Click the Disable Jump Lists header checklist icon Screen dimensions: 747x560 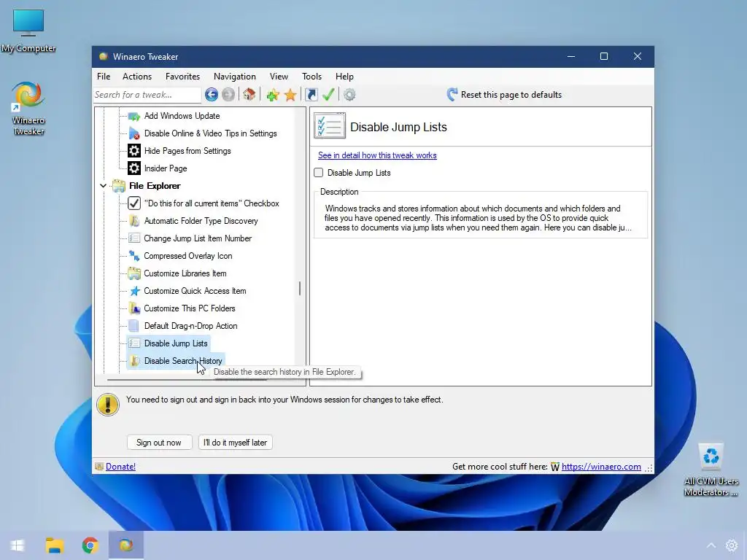tap(330, 126)
